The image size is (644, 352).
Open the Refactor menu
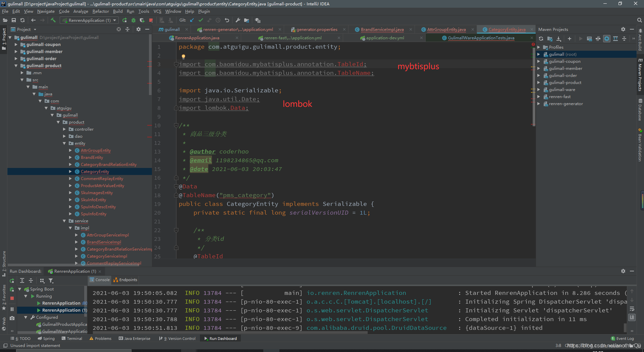pos(101,11)
